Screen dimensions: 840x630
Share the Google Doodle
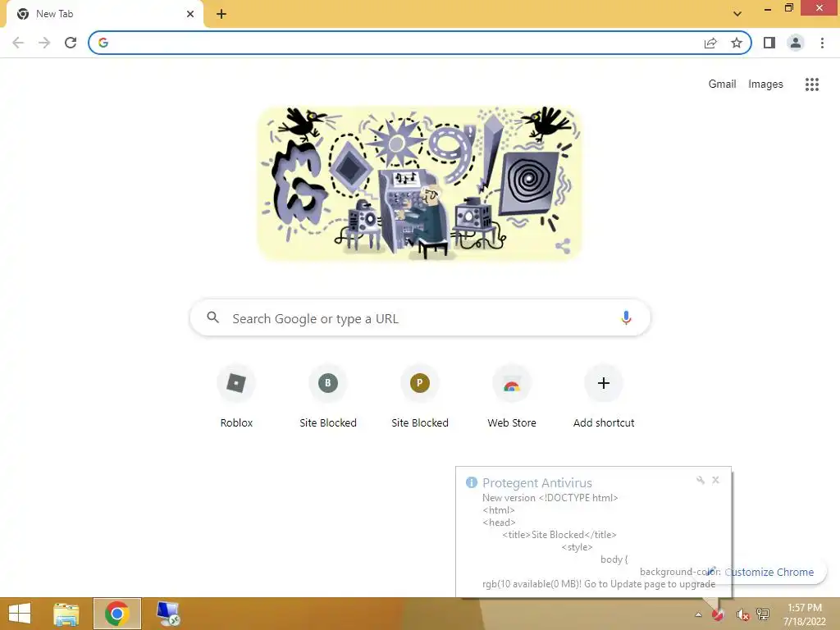[x=563, y=246]
